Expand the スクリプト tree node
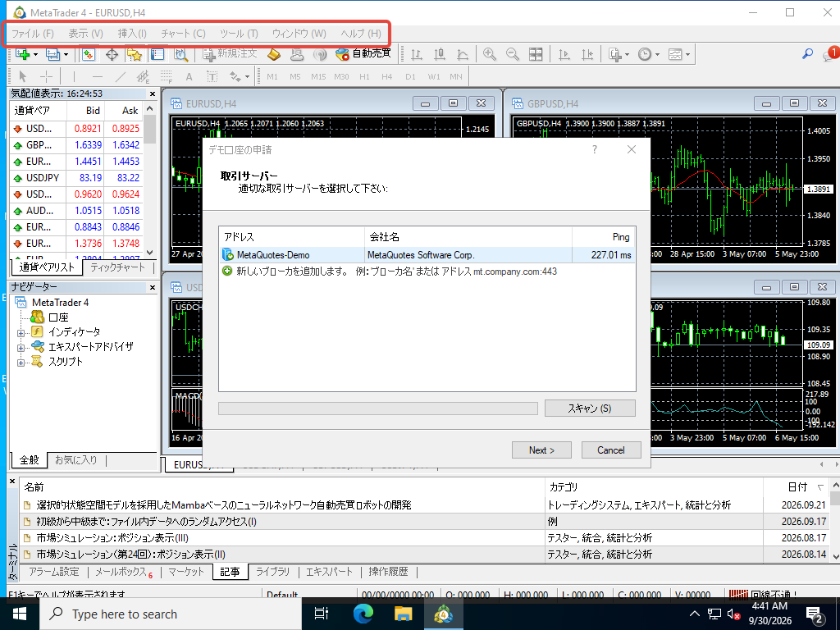 [21, 363]
